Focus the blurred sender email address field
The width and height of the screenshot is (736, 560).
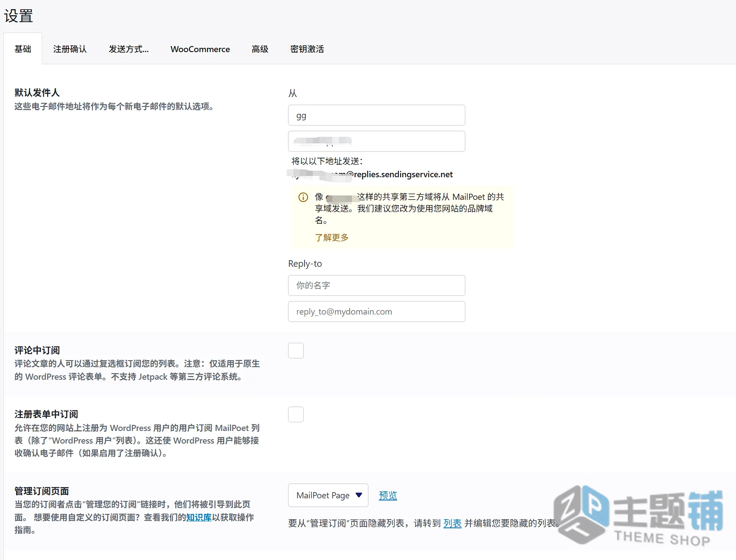(377, 141)
